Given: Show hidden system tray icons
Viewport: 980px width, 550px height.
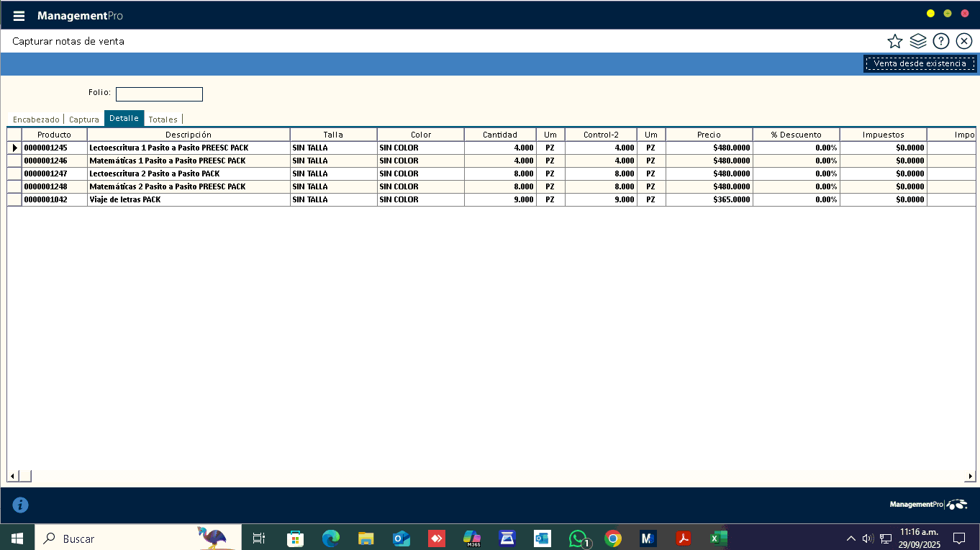Looking at the screenshot, I should point(851,538).
